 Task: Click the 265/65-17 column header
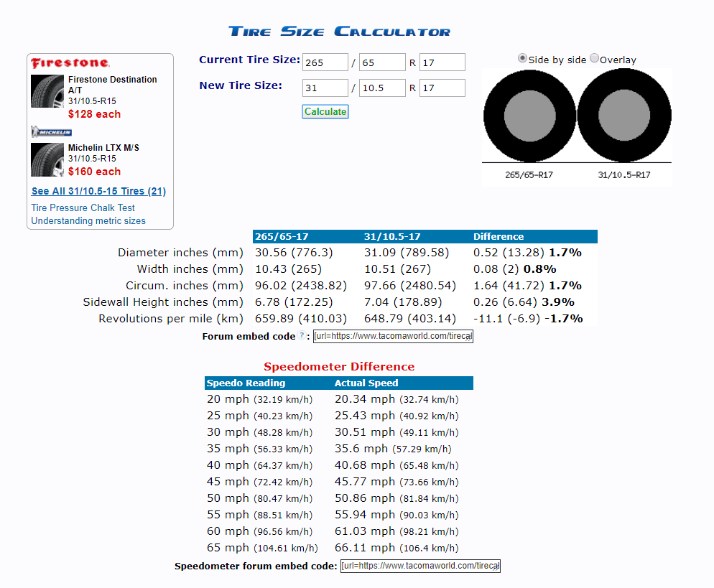(282, 237)
